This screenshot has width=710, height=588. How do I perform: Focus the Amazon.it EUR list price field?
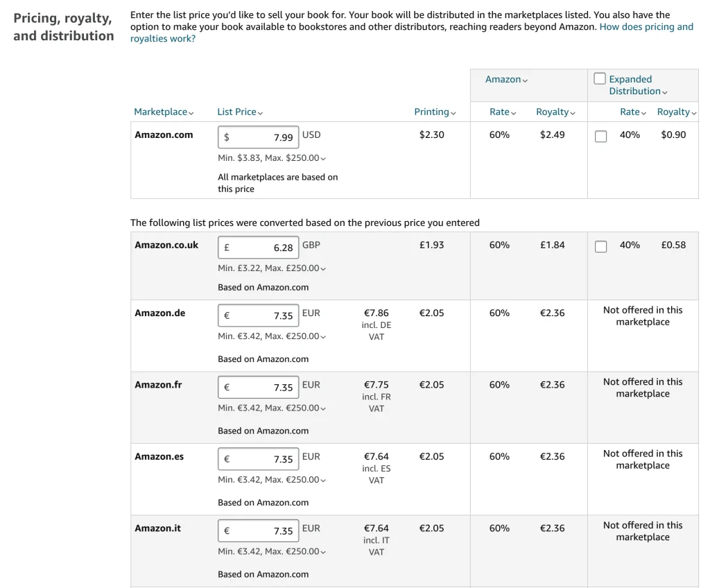(258, 530)
